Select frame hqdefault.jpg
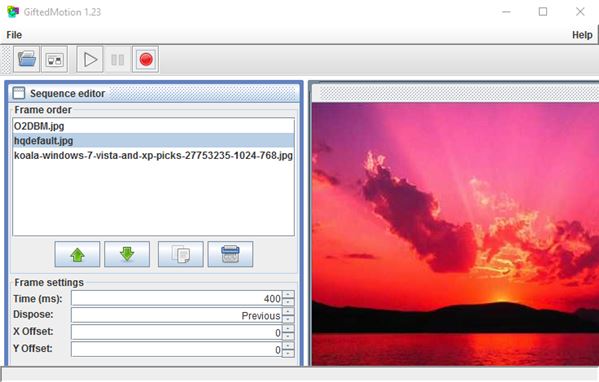Image resolution: width=599 pixels, height=382 pixels. 154,141
